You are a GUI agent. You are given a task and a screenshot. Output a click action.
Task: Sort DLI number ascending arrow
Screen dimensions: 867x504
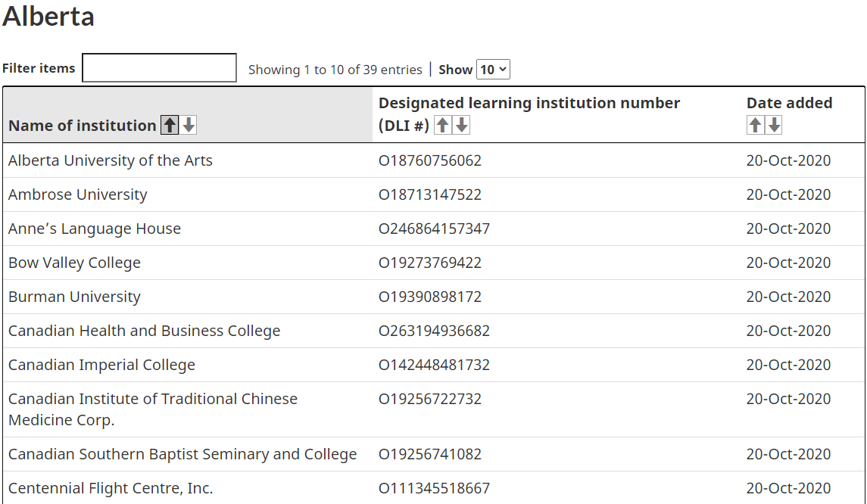(x=442, y=126)
